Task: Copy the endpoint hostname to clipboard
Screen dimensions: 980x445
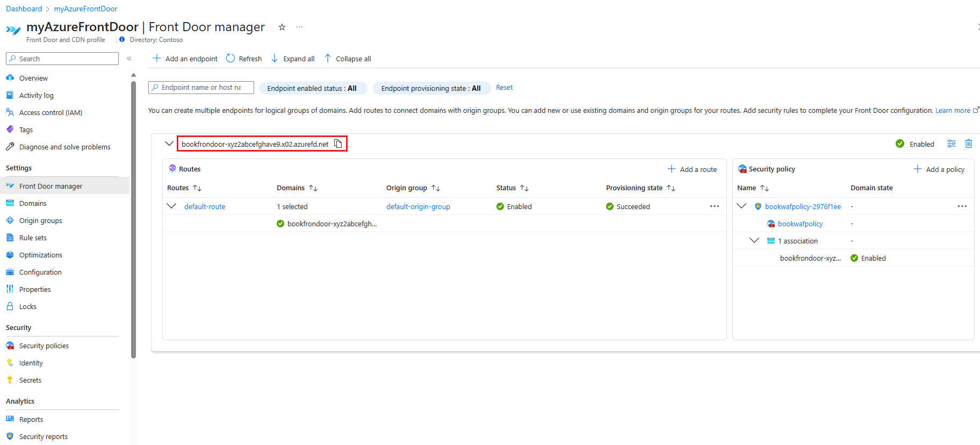Action: point(338,143)
